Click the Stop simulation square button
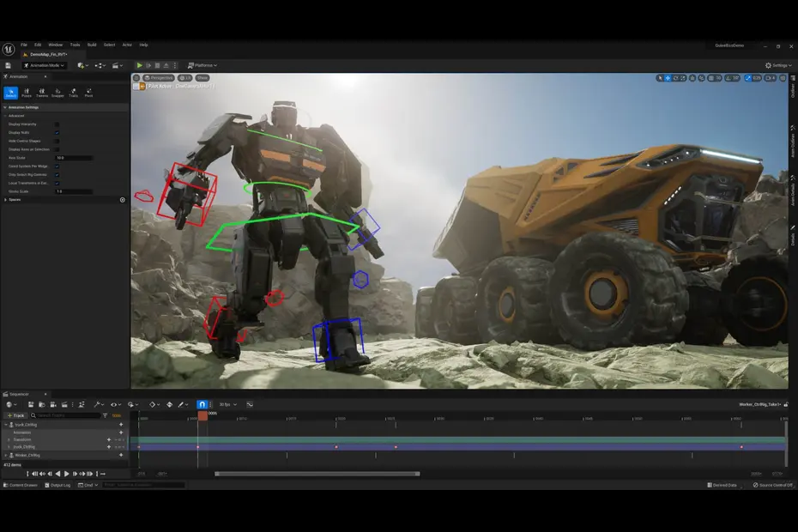 [x=157, y=65]
